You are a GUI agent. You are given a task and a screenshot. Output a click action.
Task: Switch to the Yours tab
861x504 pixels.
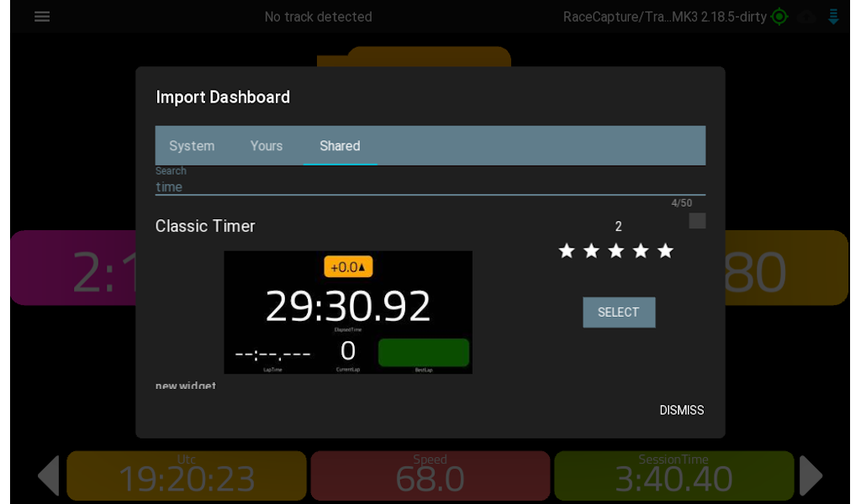click(267, 146)
